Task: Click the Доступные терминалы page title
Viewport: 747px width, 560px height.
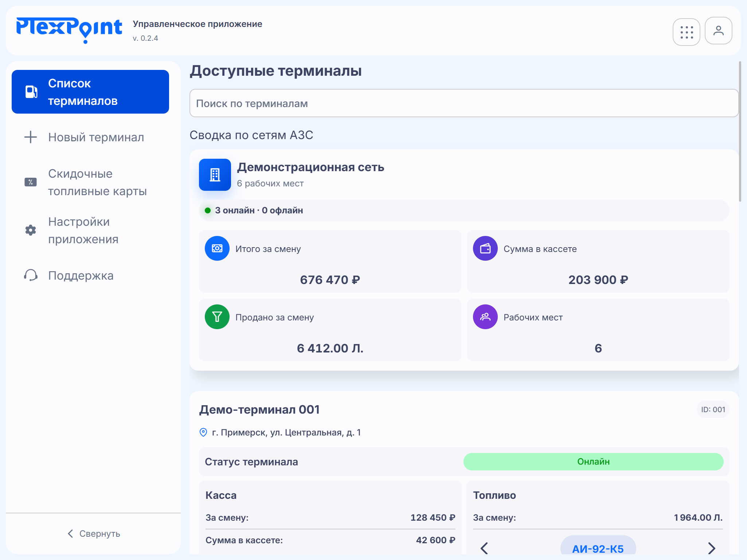Action: pos(275,71)
